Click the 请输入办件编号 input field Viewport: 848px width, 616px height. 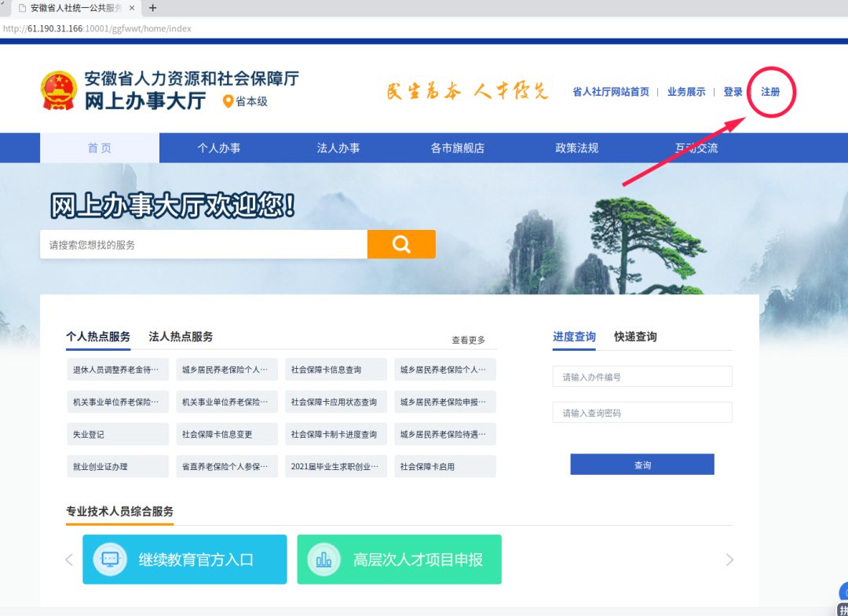[x=642, y=377]
